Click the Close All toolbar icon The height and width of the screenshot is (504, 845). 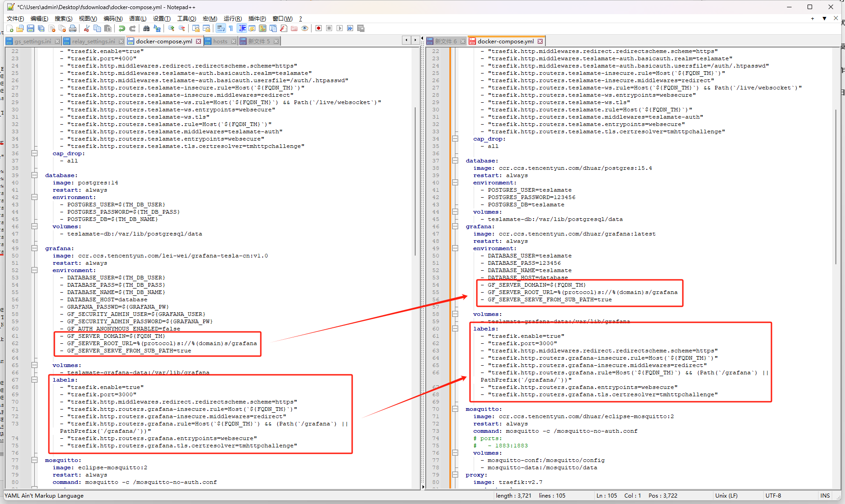[x=62, y=28]
